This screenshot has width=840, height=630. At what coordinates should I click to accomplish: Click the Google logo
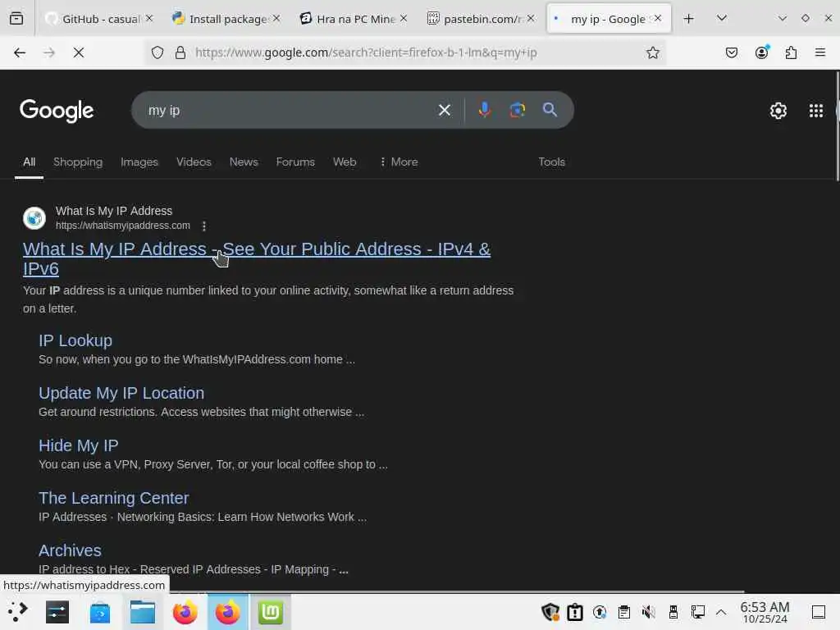coord(57,111)
